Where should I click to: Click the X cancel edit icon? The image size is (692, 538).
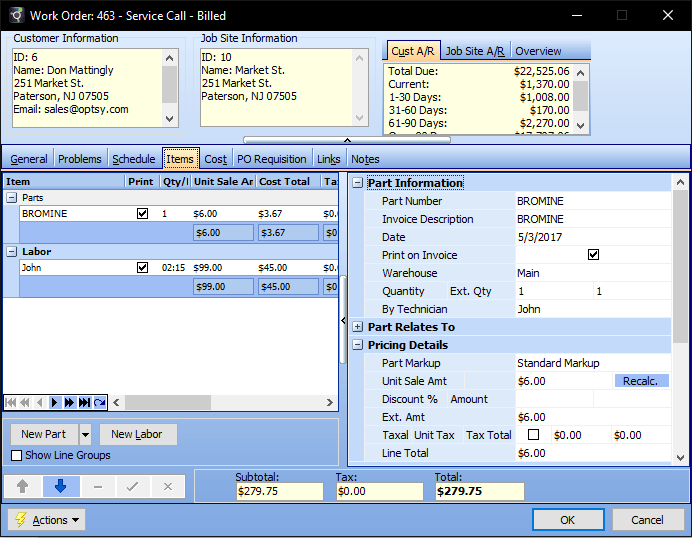(x=168, y=486)
